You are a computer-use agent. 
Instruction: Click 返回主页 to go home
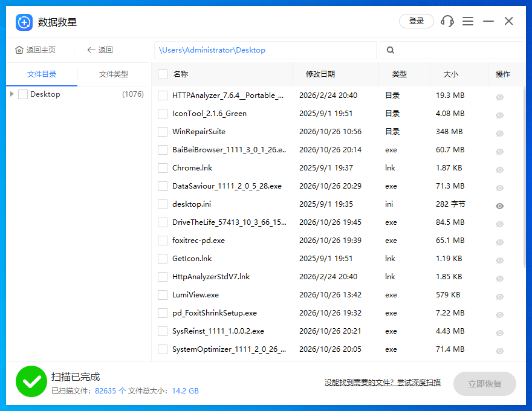(x=41, y=50)
